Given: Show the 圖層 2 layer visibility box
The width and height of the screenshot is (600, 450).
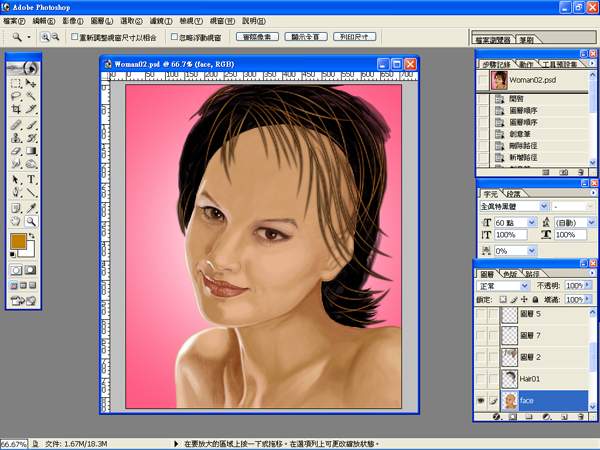Looking at the screenshot, I should point(481,357).
